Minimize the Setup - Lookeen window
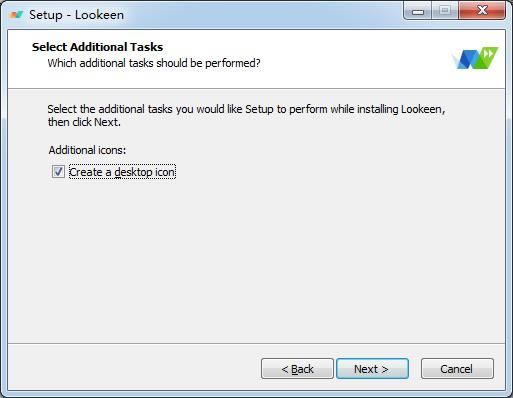 coord(417,11)
